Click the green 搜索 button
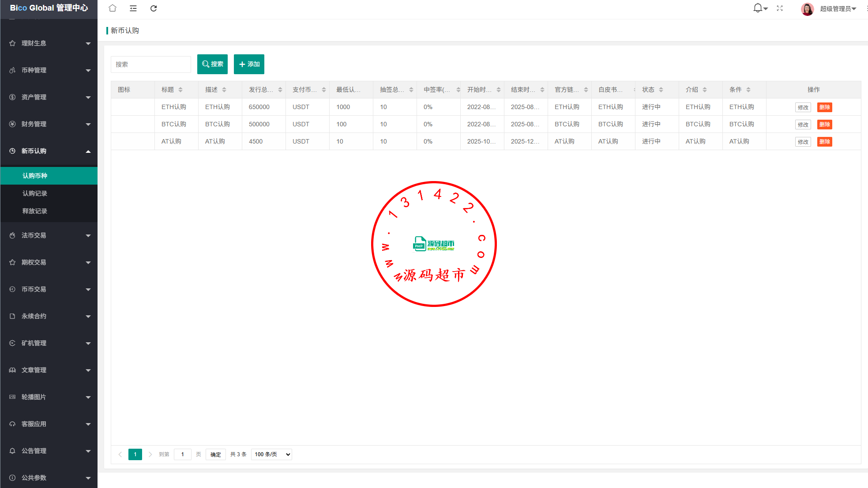This screenshot has width=868, height=488. (212, 64)
